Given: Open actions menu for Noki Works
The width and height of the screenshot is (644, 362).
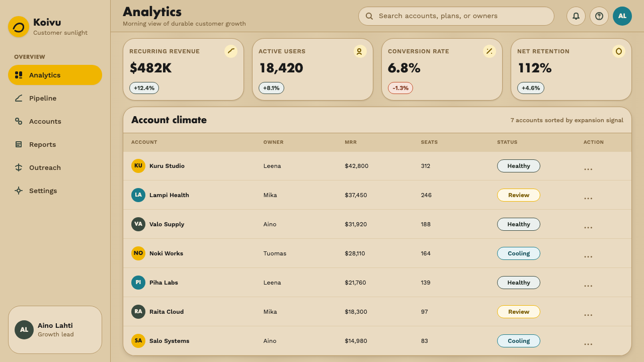Looking at the screenshot, I should 588,256.
